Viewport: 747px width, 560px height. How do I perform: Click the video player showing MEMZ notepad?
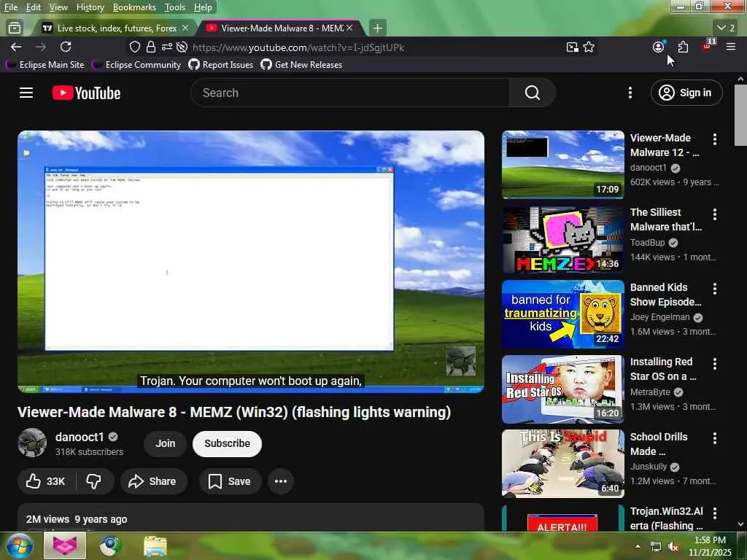[251, 262]
